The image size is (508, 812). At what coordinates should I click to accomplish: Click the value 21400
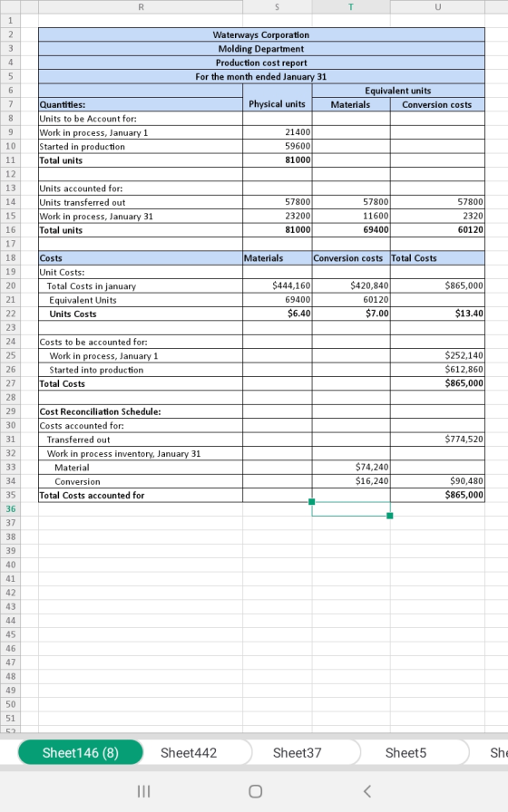point(298,132)
